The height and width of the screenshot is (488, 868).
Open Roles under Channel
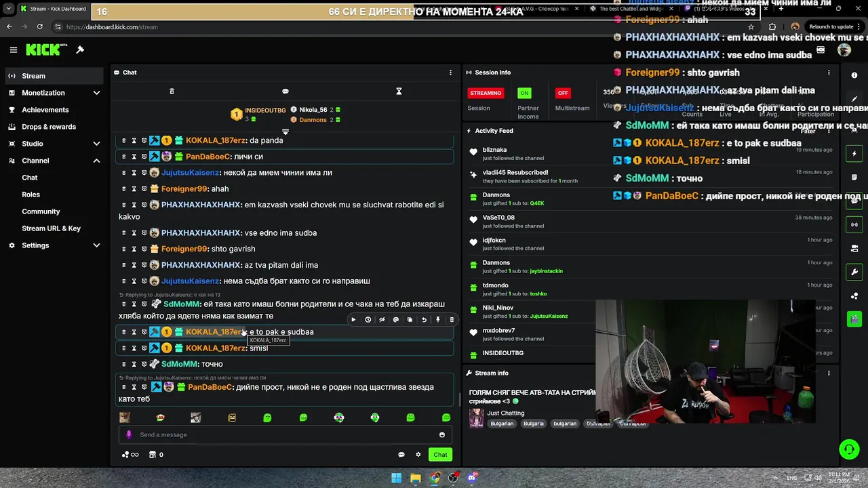click(x=31, y=195)
